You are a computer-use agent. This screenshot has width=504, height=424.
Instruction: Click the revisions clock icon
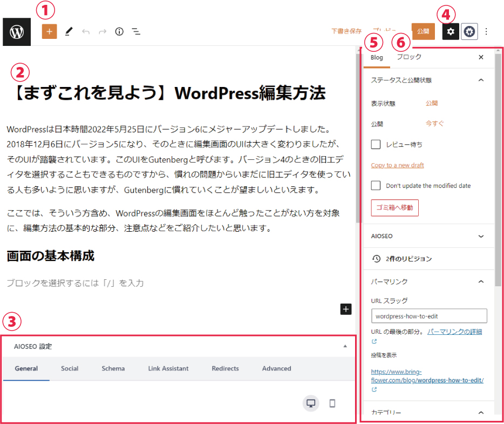coord(377,259)
